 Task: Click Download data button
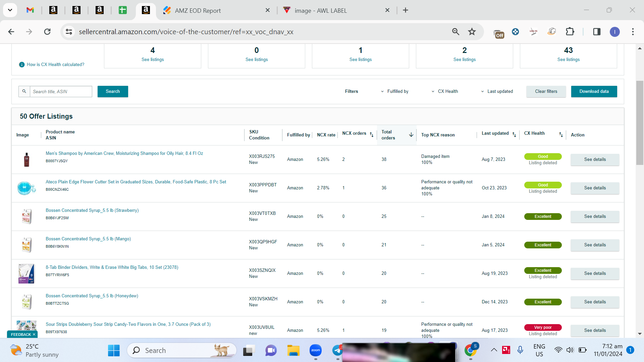pos(594,92)
